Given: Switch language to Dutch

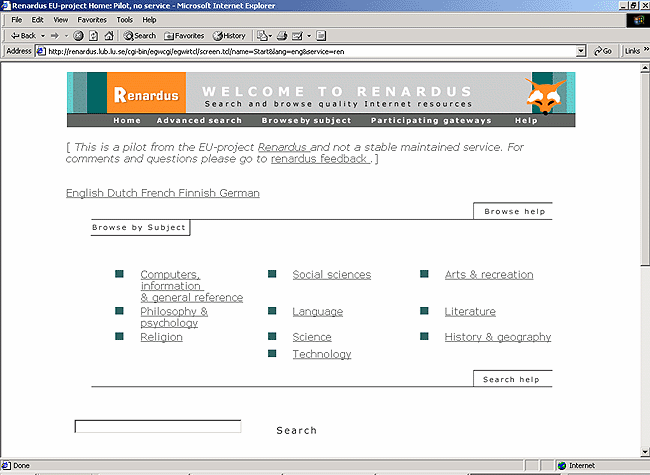Looking at the screenshot, I should tap(122, 193).
